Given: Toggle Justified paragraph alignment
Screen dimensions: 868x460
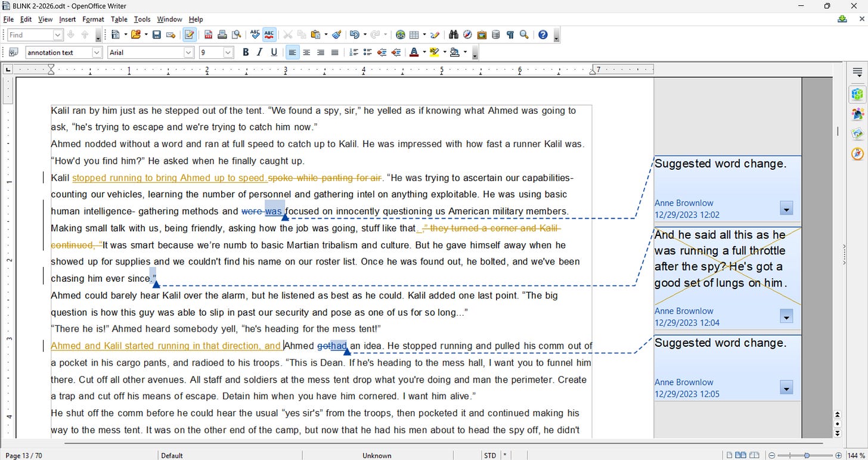Looking at the screenshot, I should coord(335,52).
